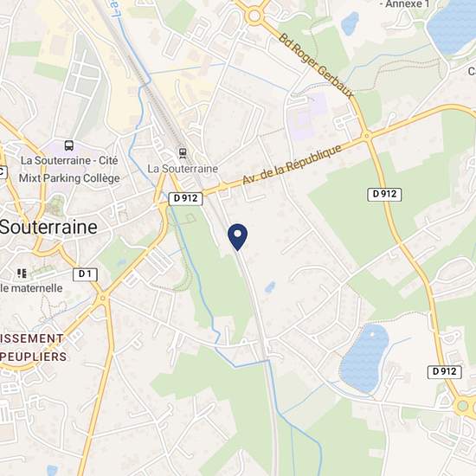
Task: Select the school icon near maternelle
Action: click(x=22, y=273)
